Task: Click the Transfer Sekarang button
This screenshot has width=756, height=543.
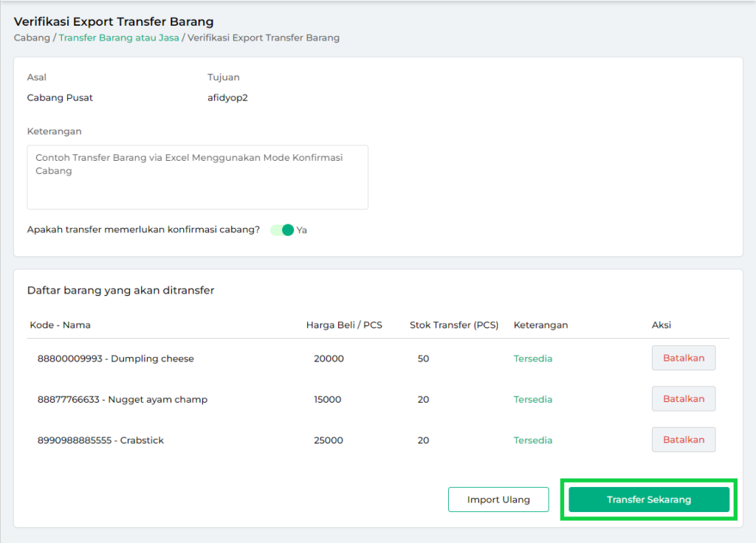Action: pyautogui.click(x=648, y=499)
